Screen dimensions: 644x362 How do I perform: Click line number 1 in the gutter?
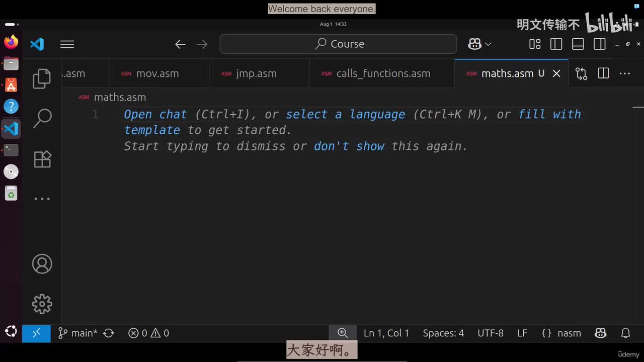(96, 115)
